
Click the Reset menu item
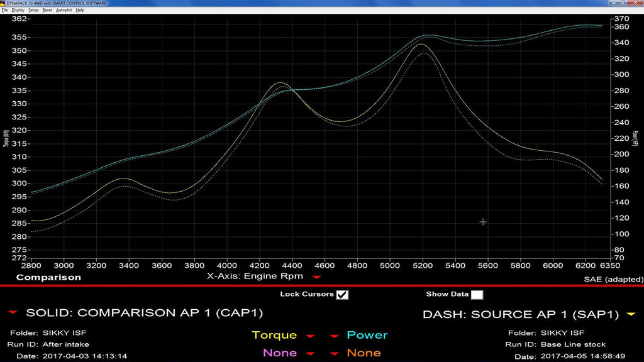pos(47,10)
